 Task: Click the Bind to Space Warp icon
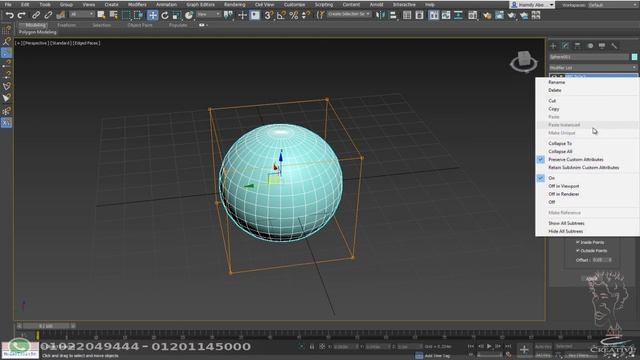[61, 16]
